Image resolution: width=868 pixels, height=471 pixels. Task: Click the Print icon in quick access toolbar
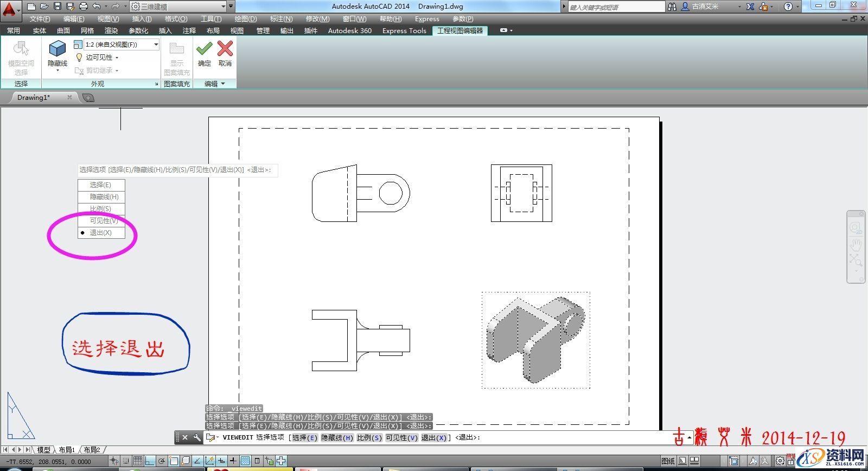click(x=83, y=7)
